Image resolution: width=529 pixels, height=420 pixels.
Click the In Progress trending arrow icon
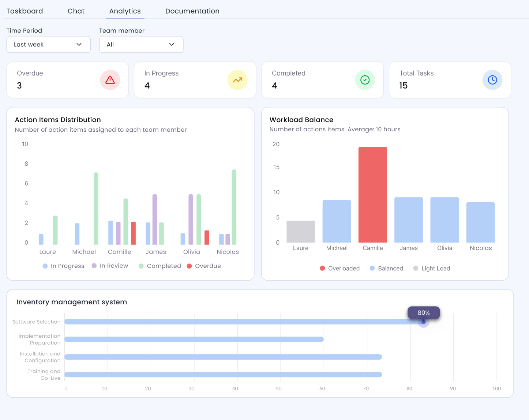coord(237,80)
